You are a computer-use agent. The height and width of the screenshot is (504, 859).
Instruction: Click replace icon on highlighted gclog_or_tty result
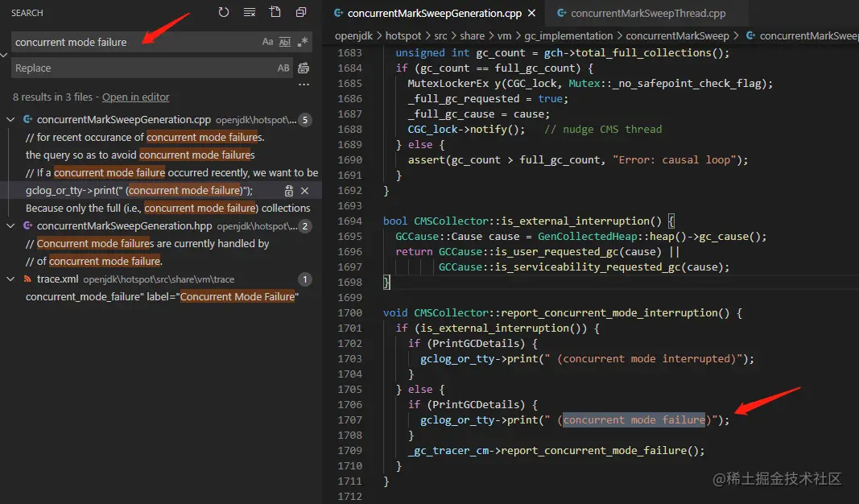click(289, 191)
